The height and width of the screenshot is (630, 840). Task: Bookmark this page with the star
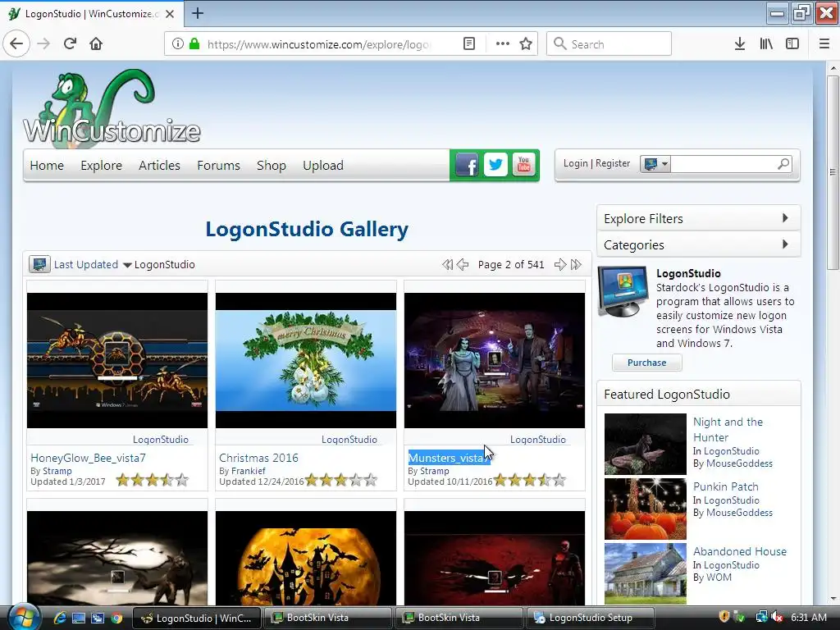526,44
